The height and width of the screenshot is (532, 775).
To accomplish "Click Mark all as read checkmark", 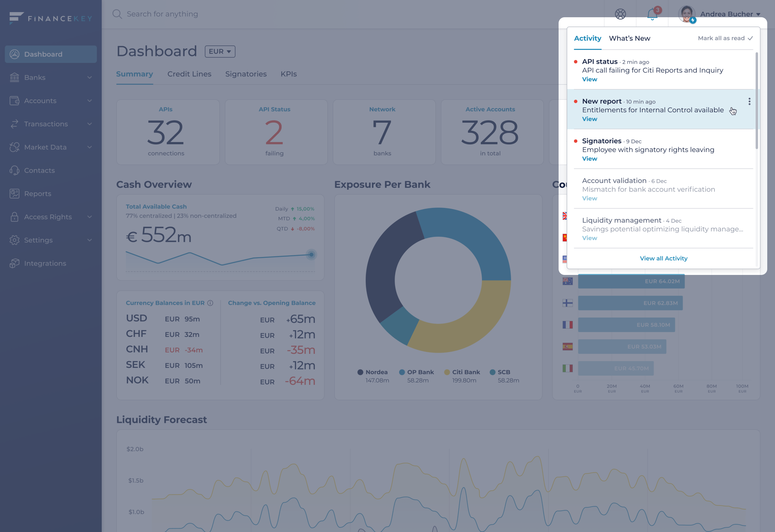I will [750, 38].
